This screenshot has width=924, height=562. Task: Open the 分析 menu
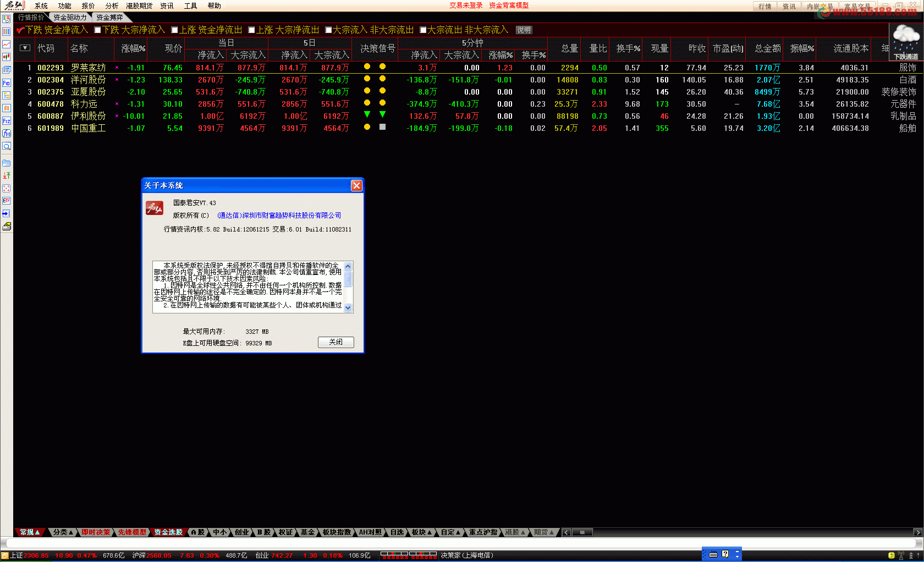(x=112, y=5)
